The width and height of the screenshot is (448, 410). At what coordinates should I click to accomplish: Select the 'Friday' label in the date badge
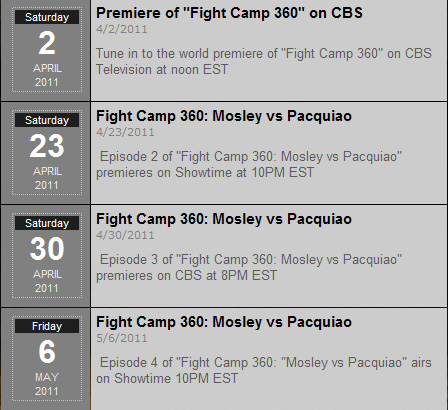pyautogui.click(x=47, y=326)
